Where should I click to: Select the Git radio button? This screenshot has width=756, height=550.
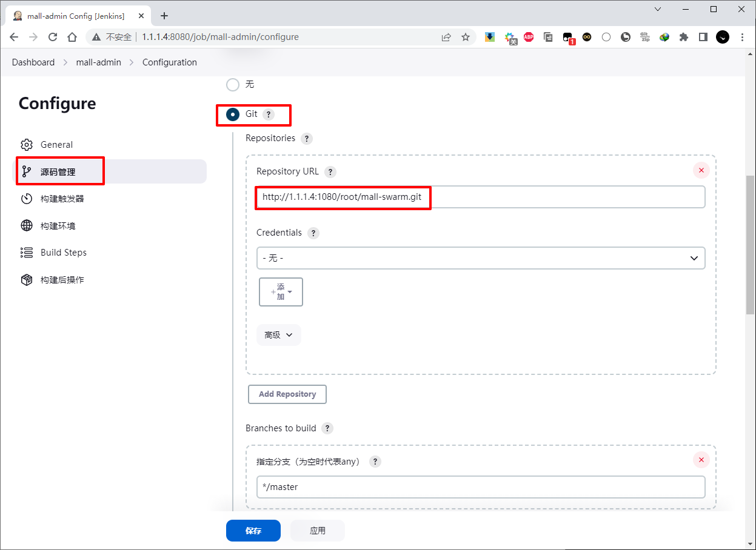pos(233,114)
